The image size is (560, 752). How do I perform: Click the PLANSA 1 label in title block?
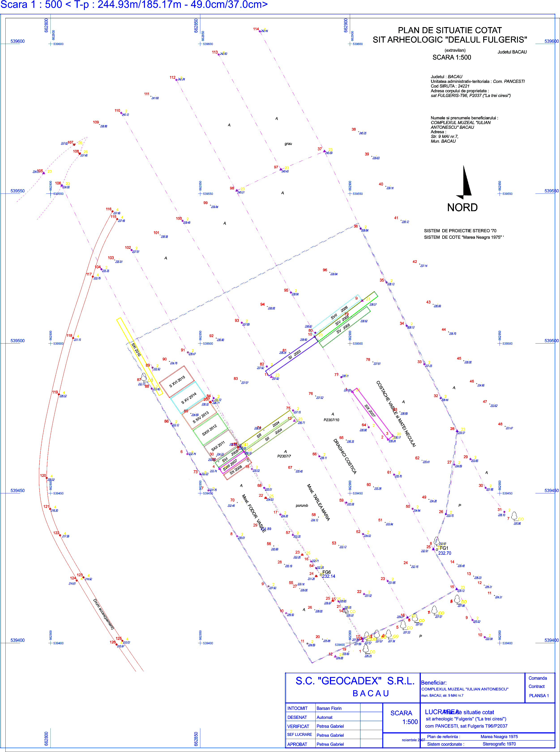pyautogui.click(x=539, y=695)
